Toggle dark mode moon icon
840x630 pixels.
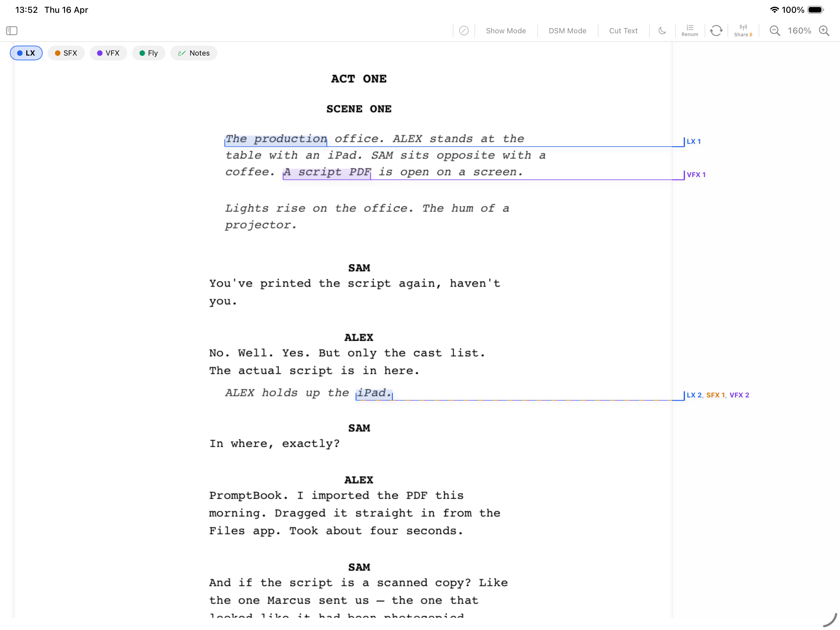(x=662, y=31)
